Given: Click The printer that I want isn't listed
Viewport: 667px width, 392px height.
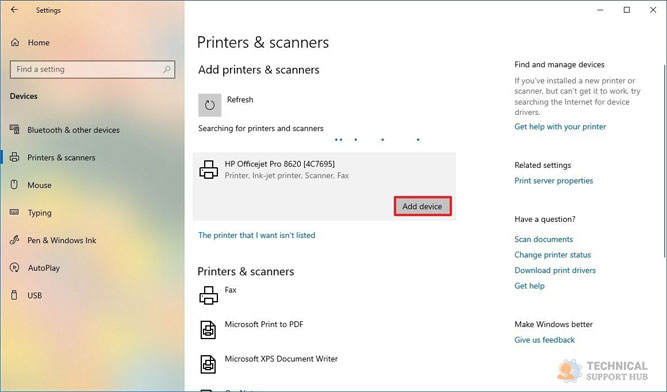Looking at the screenshot, I should click(x=257, y=235).
